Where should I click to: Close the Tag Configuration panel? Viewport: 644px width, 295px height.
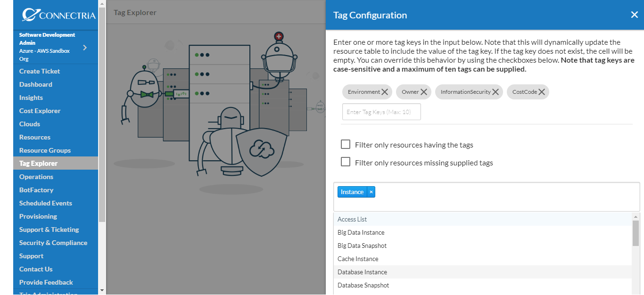[x=634, y=15]
